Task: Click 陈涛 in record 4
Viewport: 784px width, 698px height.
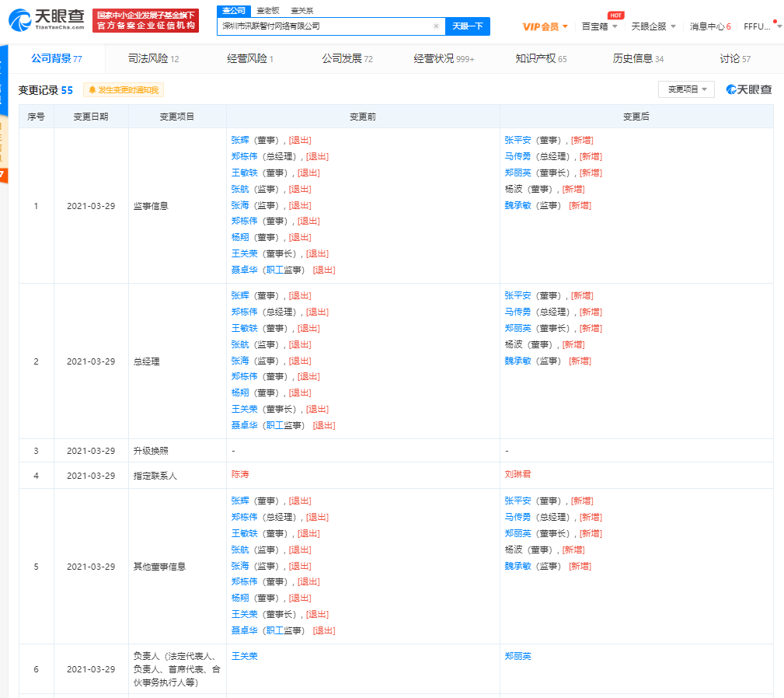Action: click(240, 474)
